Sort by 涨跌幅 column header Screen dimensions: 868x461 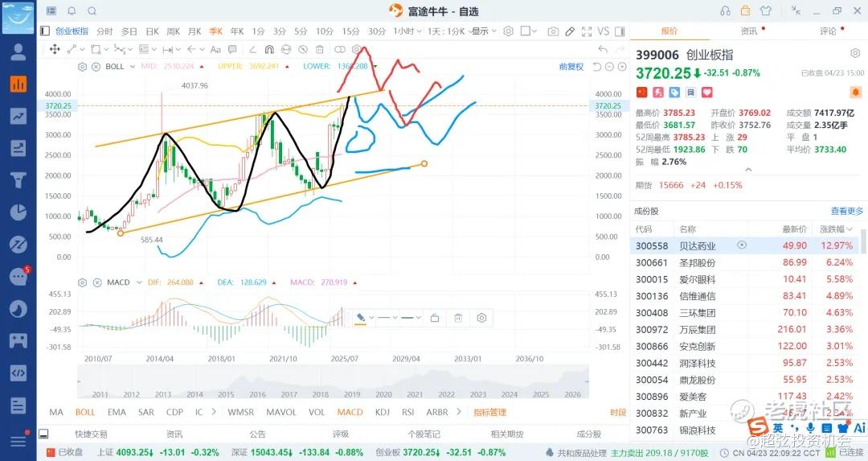pyautogui.click(x=836, y=228)
